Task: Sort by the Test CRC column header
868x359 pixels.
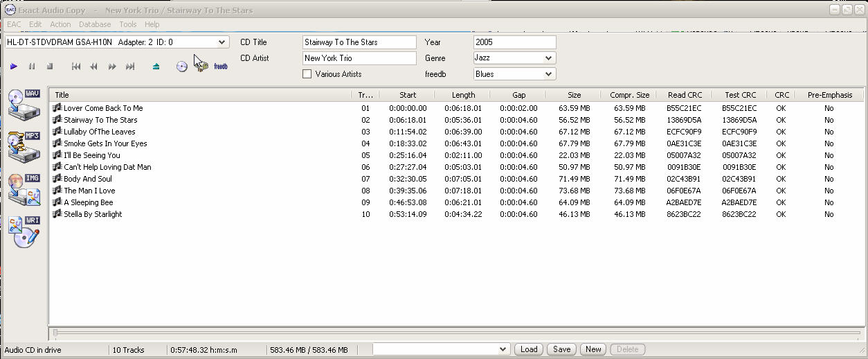Action: pyautogui.click(x=740, y=95)
